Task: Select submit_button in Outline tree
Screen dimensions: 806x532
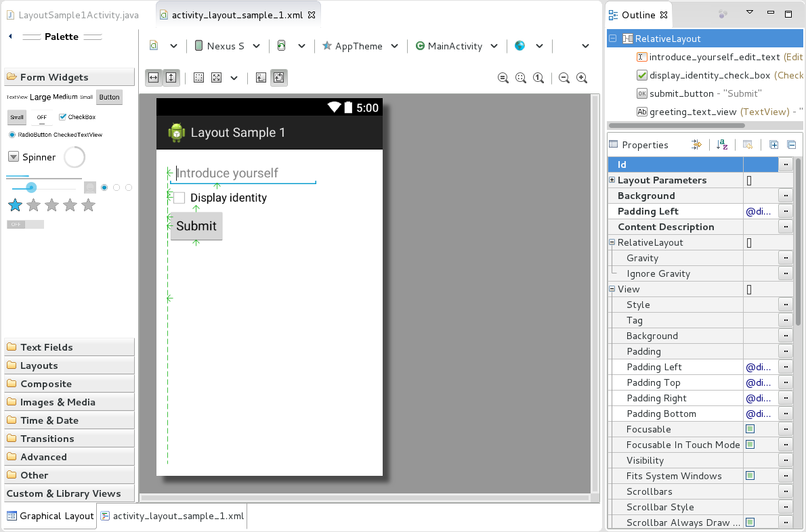Action: [704, 93]
